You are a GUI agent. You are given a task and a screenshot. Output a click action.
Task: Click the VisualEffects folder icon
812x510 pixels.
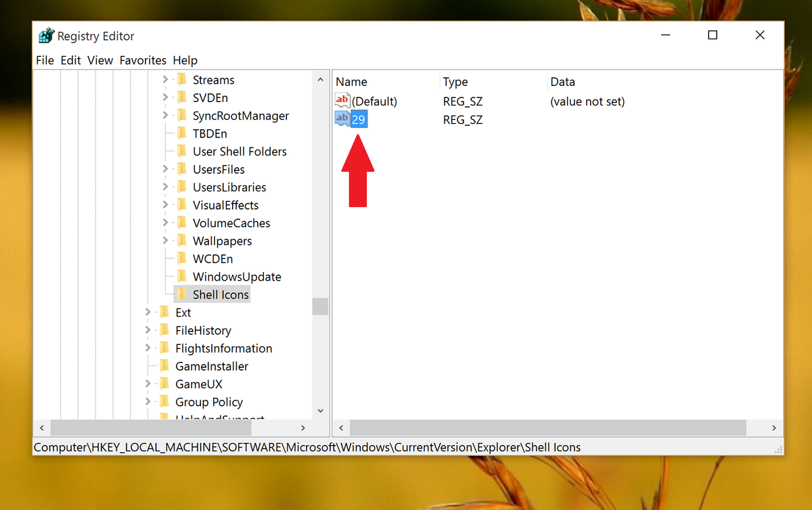click(181, 205)
